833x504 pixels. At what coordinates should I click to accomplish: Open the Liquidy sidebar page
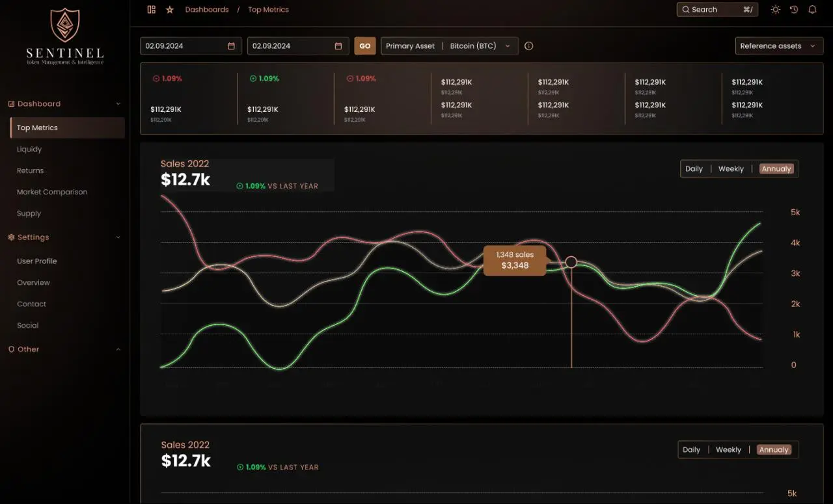(x=29, y=150)
